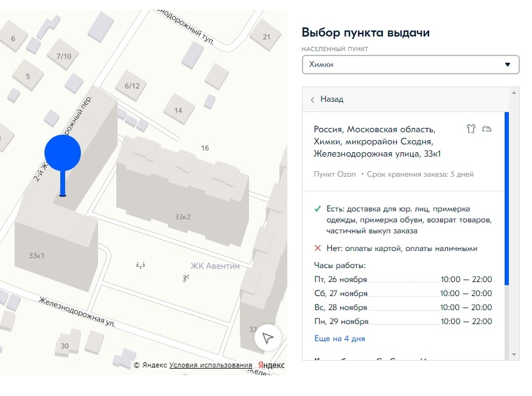Click building 6/12 on the map

pyautogui.click(x=132, y=86)
